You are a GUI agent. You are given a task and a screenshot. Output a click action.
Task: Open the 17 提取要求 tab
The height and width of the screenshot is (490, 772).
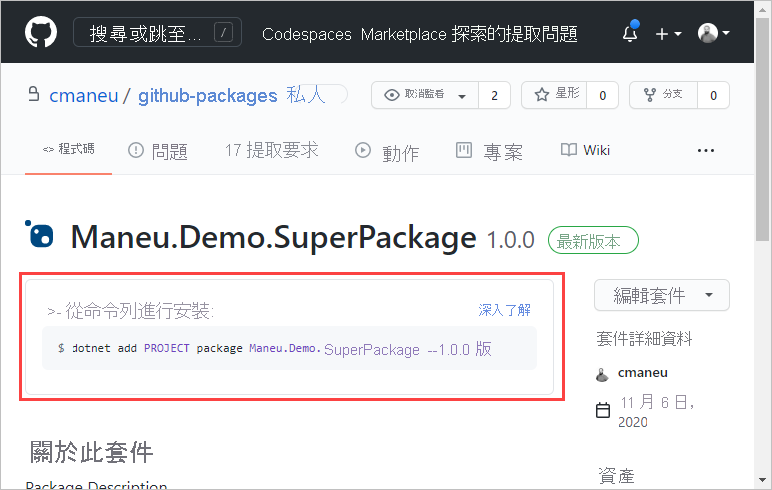[x=271, y=150]
